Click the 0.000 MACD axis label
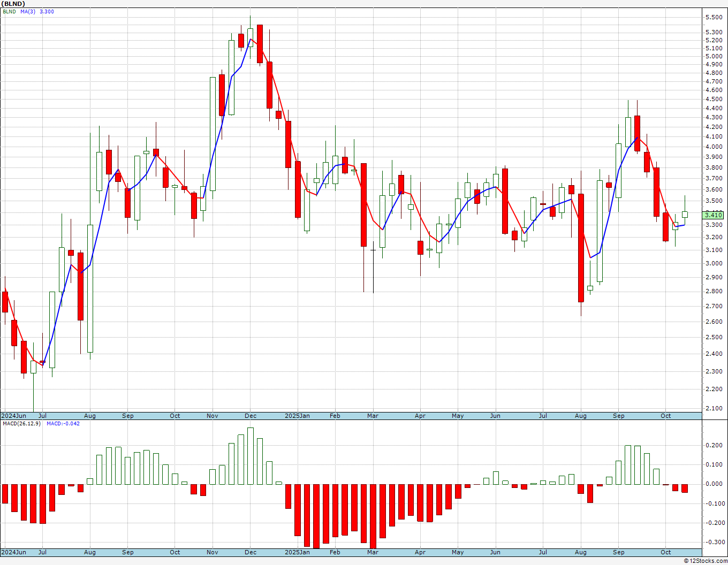 pyautogui.click(x=714, y=484)
